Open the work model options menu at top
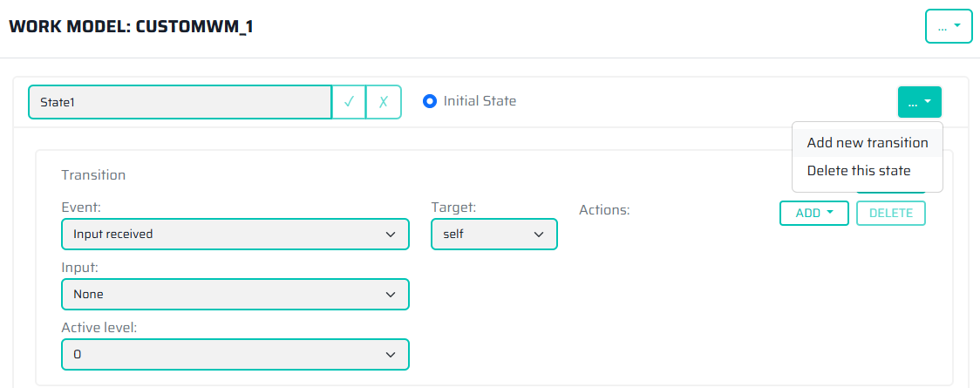 948,27
